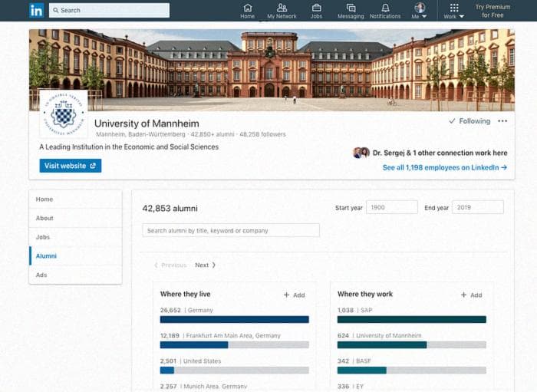Screen dimensions: 537x392
Task: Open My Network icon
Action: click(282, 11)
